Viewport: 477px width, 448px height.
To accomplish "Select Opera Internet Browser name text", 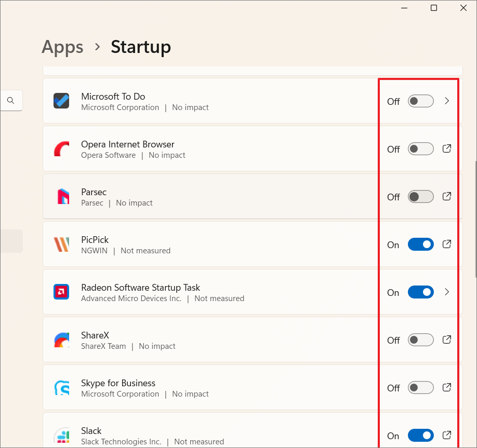I will (x=127, y=144).
